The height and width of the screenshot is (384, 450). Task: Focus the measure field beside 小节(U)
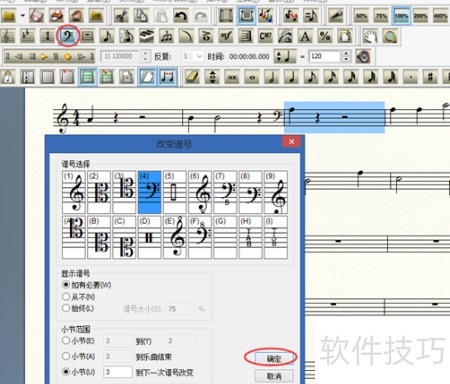point(118,372)
